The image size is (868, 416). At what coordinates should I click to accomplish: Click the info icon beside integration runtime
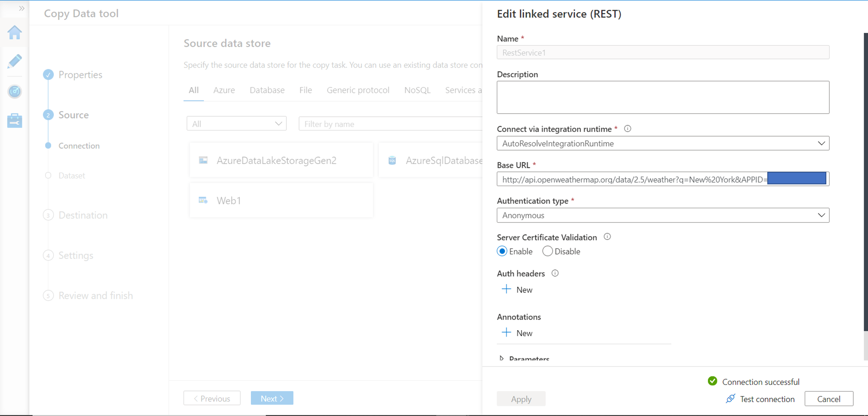pos(628,129)
